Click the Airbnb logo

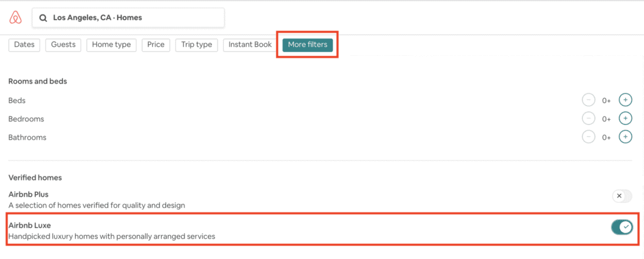coord(15,18)
